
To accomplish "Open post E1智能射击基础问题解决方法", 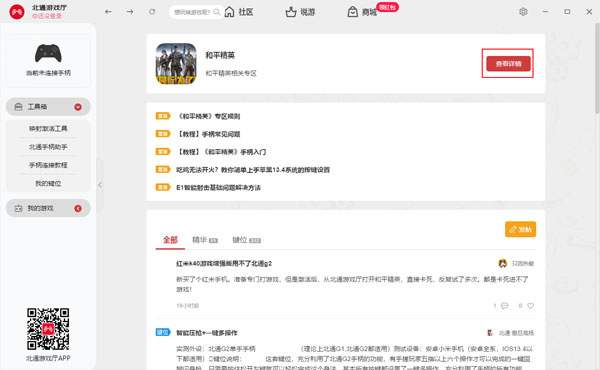I will coord(218,187).
